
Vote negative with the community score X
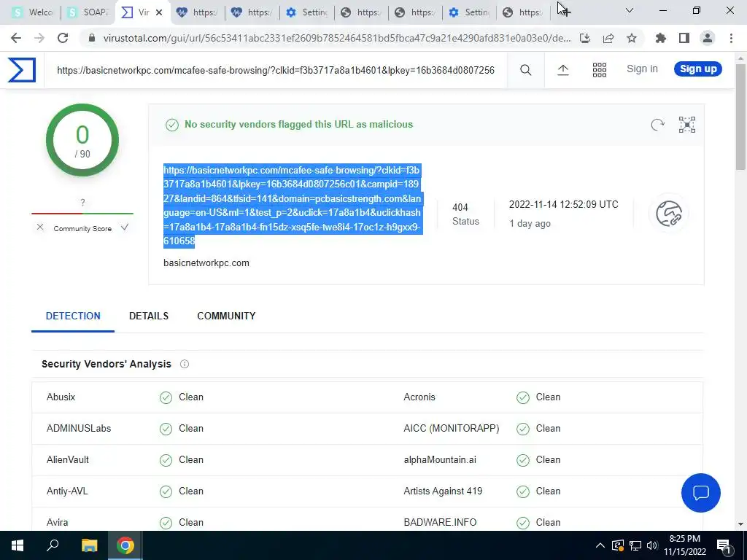(40, 227)
